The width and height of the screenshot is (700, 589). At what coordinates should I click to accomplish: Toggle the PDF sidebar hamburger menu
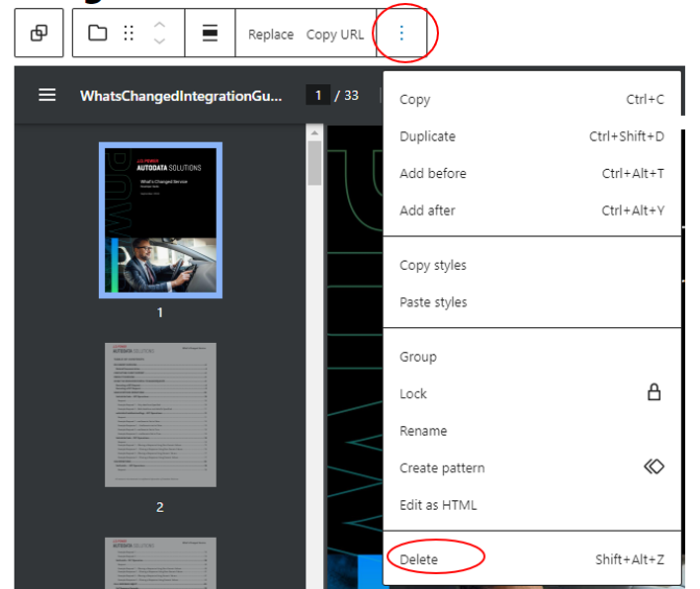point(46,95)
